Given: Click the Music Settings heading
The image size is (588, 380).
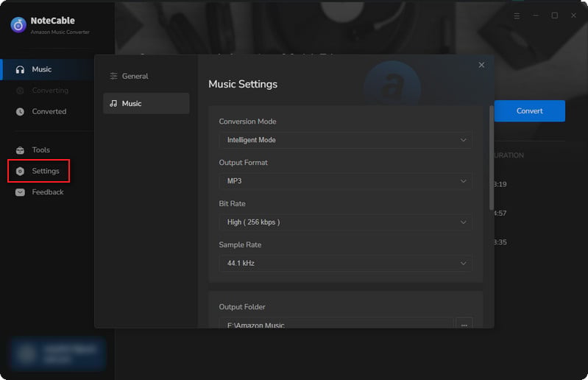Looking at the screenshot, I should click(x=243, y=84).
